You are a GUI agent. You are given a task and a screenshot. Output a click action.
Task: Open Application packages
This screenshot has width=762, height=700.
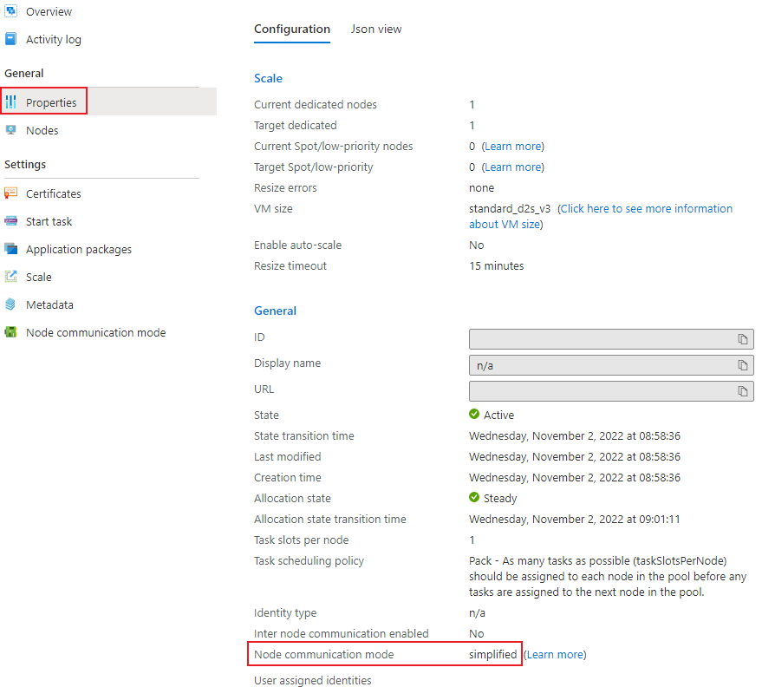tap(78, 249)
